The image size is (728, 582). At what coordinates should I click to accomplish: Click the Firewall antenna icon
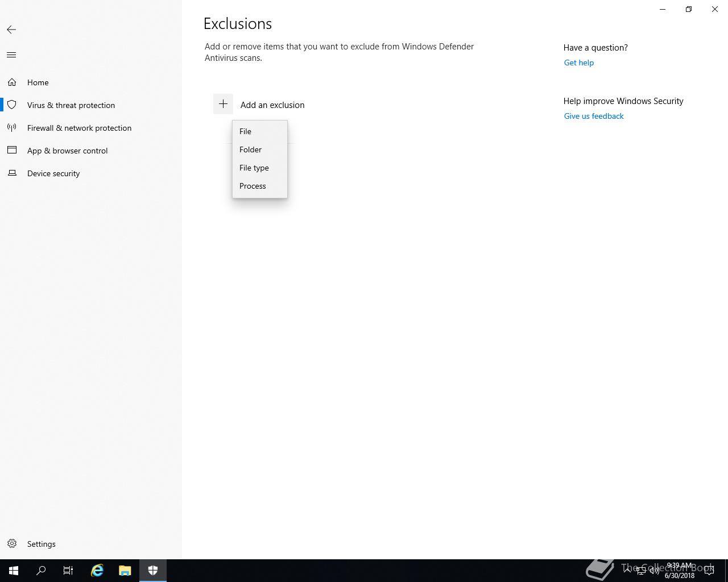[x=12, y=128]
